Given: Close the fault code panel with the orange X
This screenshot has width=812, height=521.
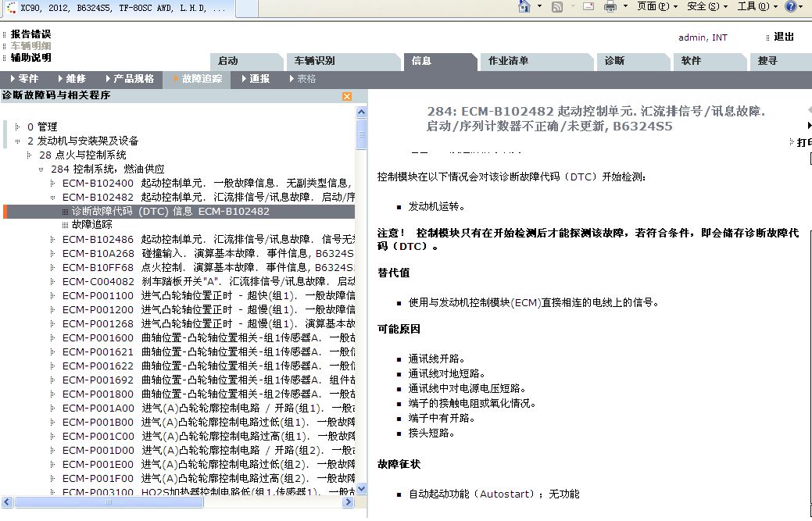Looking at the screenshot, I should click(347, 96).
